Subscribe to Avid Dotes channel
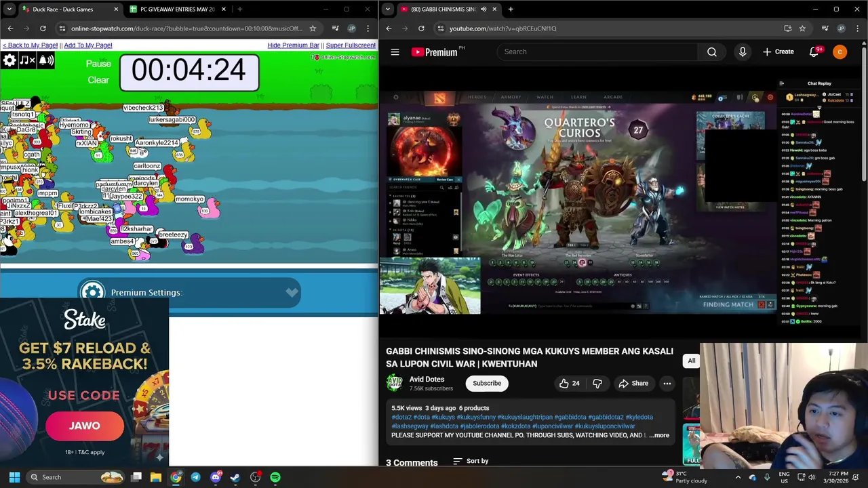The height and width of the screenshot is (488, 868). pos(487,383)
